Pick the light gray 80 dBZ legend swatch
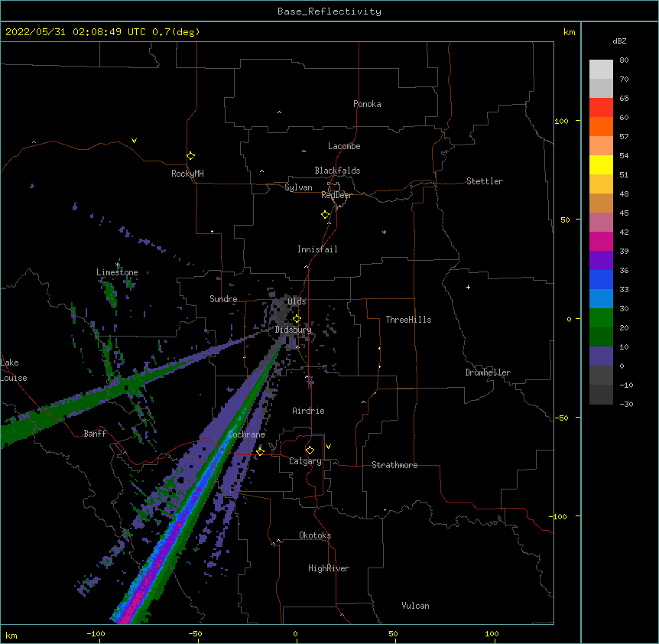Viewport: 659px width, 644px height. click(601, 70)
